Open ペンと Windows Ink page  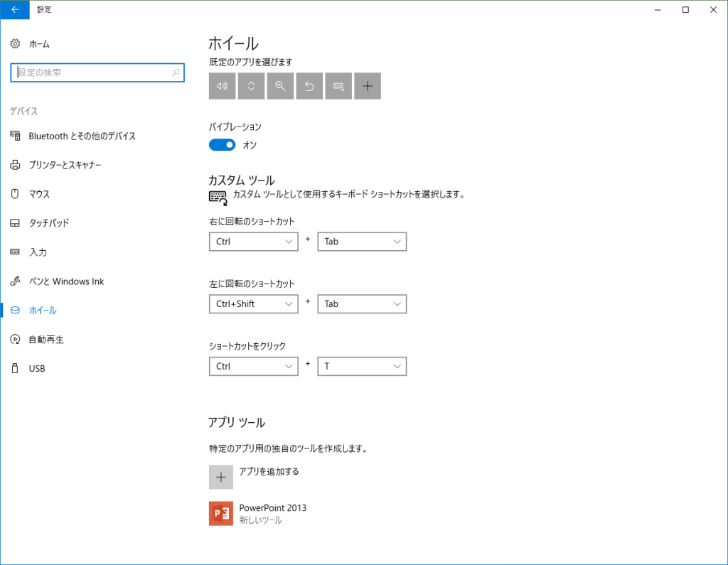[66, 281]
